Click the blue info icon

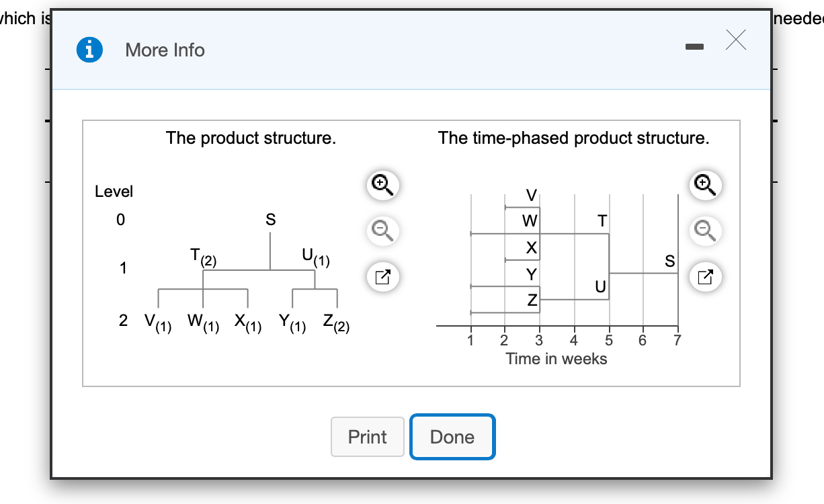[91, 49]
